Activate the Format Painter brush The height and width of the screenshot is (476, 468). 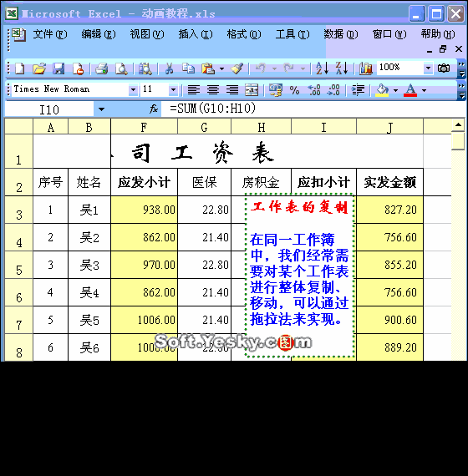click(237, 68)
